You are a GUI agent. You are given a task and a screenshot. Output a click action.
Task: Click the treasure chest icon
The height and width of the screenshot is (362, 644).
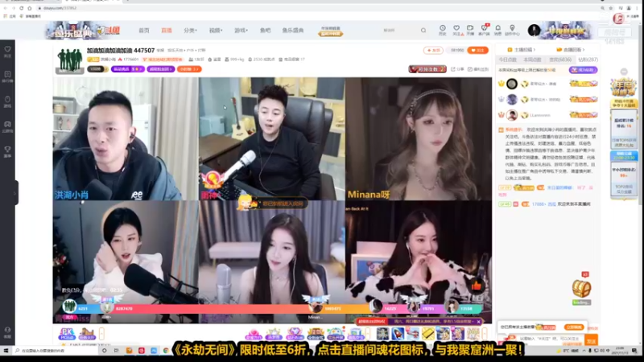pos(581,289)
